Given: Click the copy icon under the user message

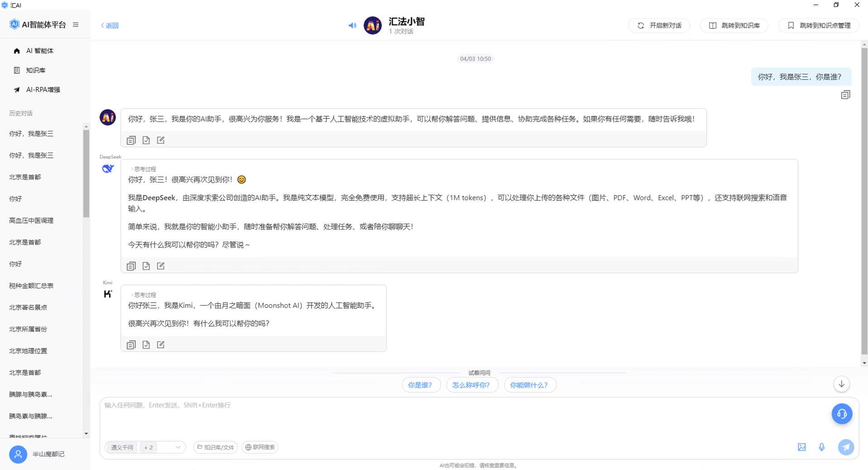Looking at the screenshot, I should coord(845,95).
